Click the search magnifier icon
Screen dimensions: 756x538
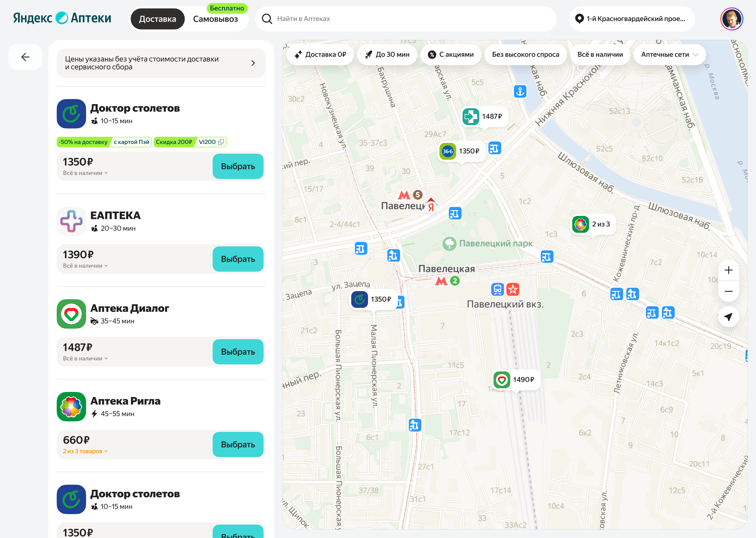click(267, 19)
